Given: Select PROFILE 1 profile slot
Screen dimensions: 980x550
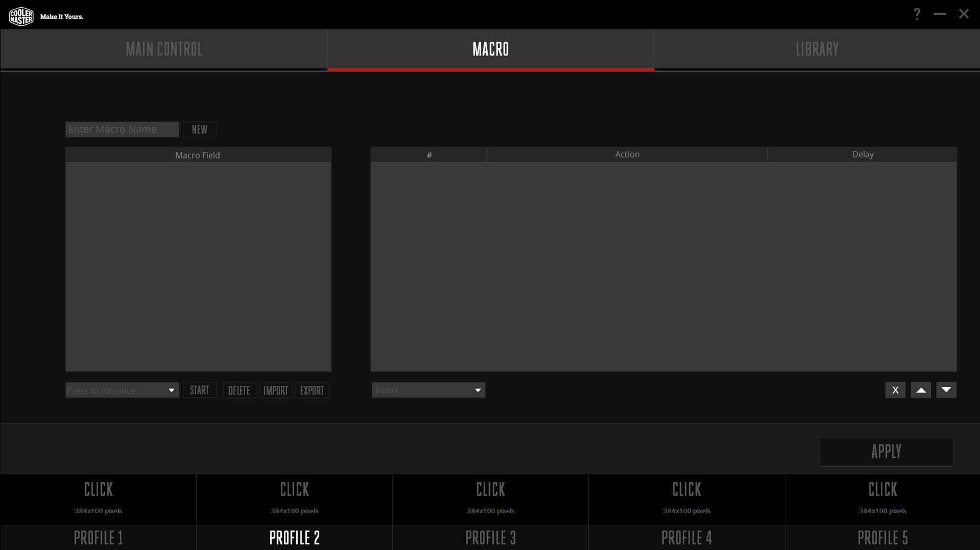Looking at the screenshot, I should click(x=98, y=538).
